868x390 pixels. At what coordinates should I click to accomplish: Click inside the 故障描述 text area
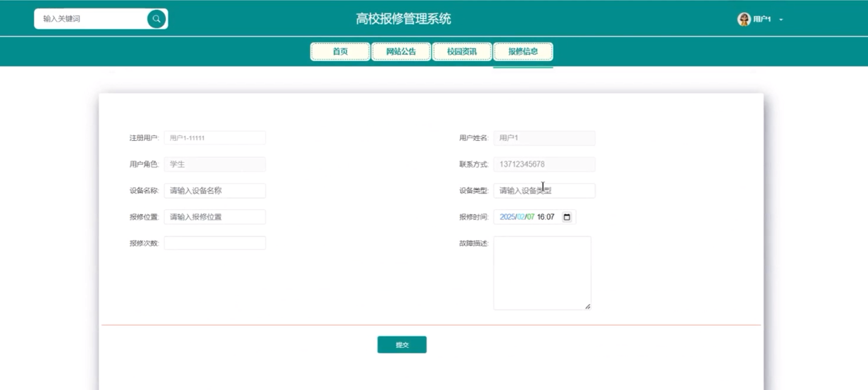tap(542, 273)
